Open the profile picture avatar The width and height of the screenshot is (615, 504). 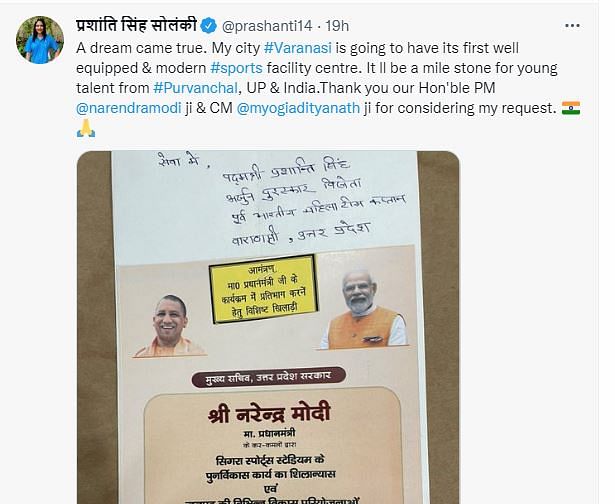click(40, 40)
